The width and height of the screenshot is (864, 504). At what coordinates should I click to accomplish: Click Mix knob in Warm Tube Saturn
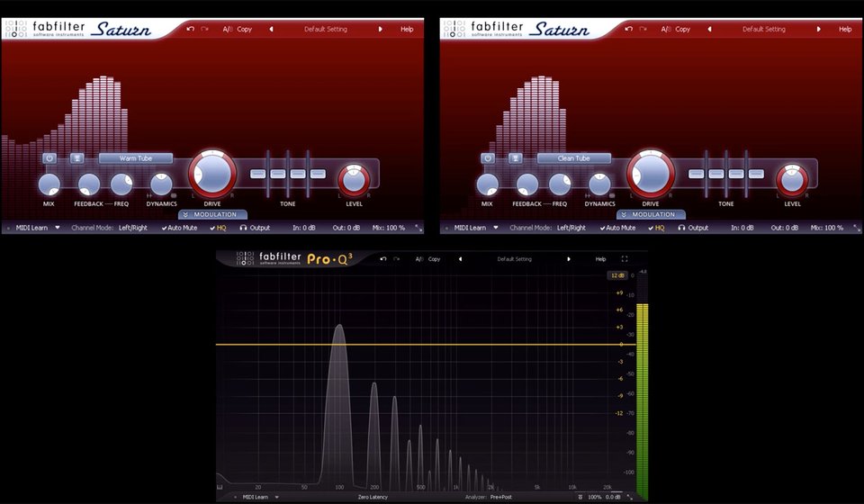point(49,184)
